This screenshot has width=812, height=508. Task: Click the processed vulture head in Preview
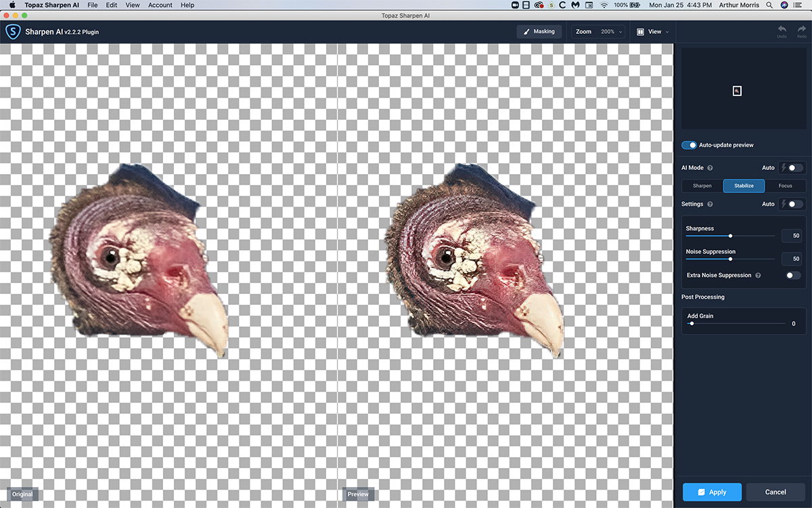[x=474, y=261]
